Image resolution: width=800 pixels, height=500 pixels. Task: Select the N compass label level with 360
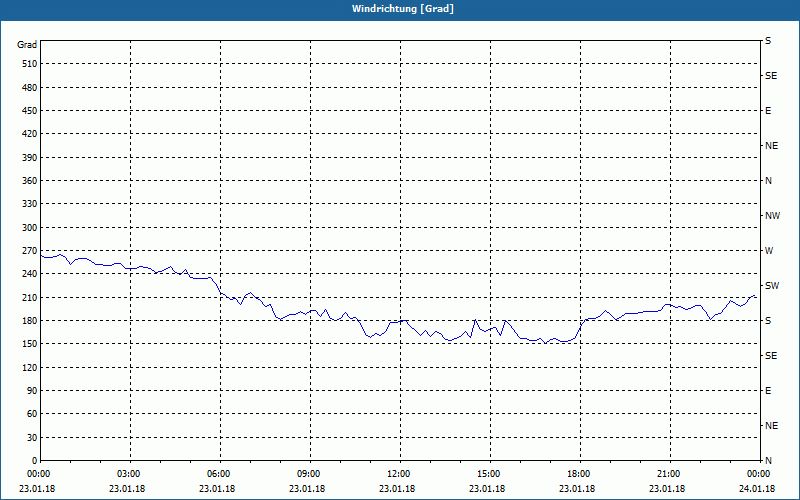click(768, 181)
